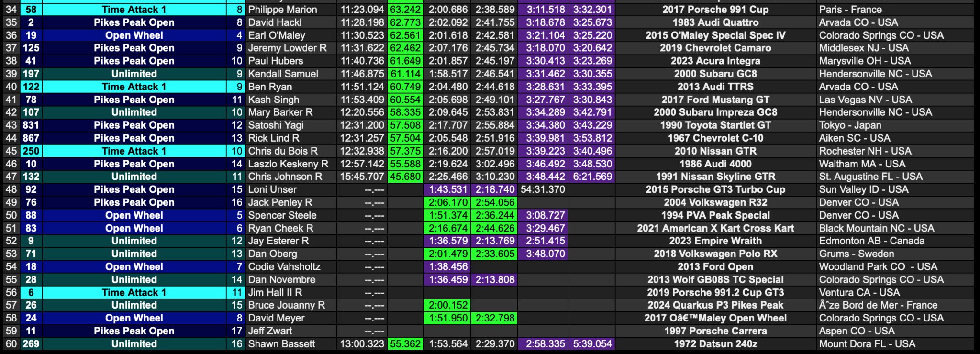
Task: Click the 2018 Volkswagen Polo RX entry
Action: (x=715, y=254)
